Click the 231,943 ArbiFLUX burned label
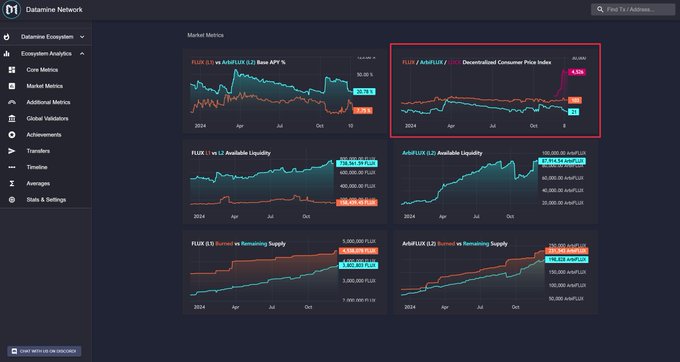 (567, 251)
